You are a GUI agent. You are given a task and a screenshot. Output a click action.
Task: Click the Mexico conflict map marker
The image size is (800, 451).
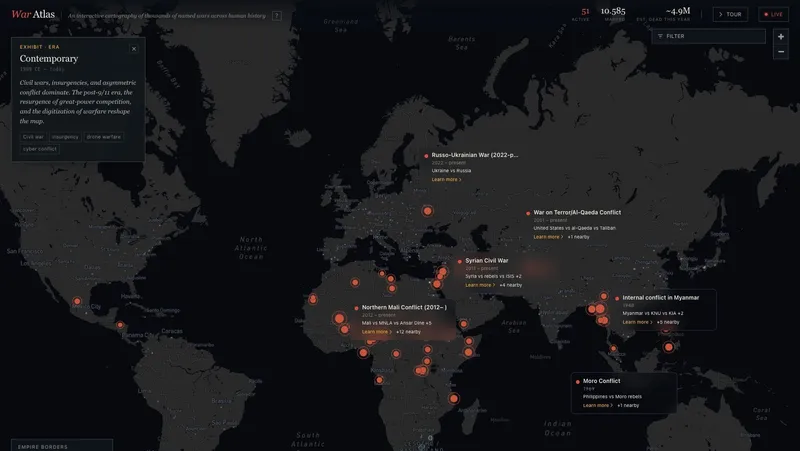[77, 301]
